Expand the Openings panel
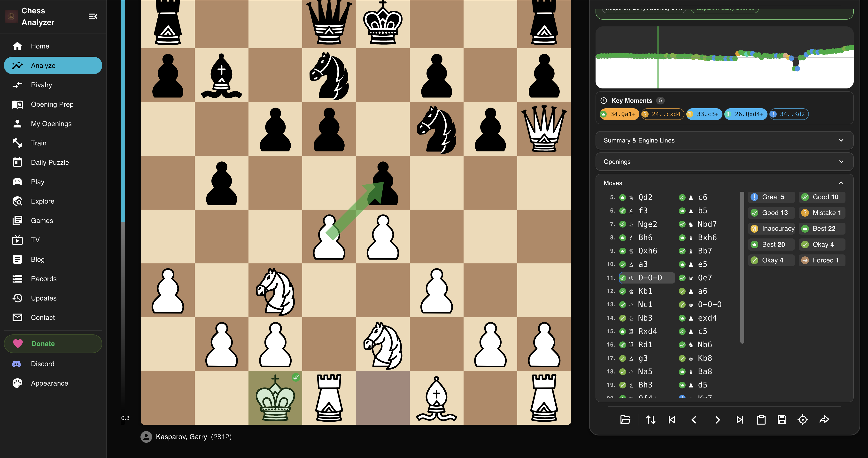The image size is (868, 458). 724,162
